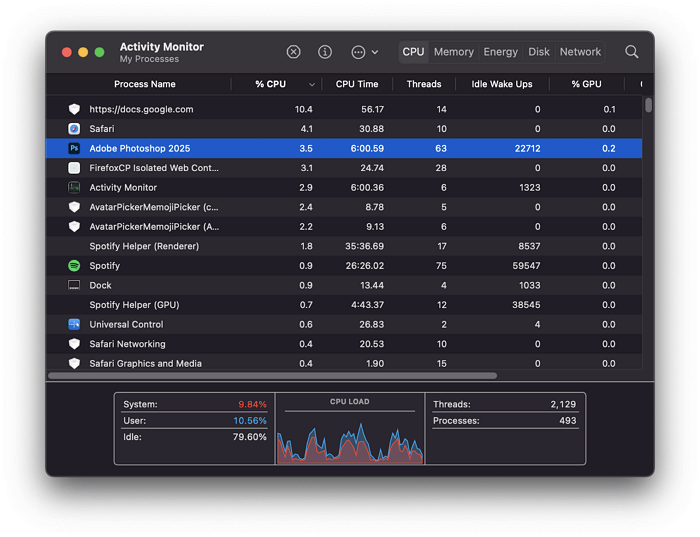
Task: Click the green Spotify icon
Action: click(x=74, y=266)
